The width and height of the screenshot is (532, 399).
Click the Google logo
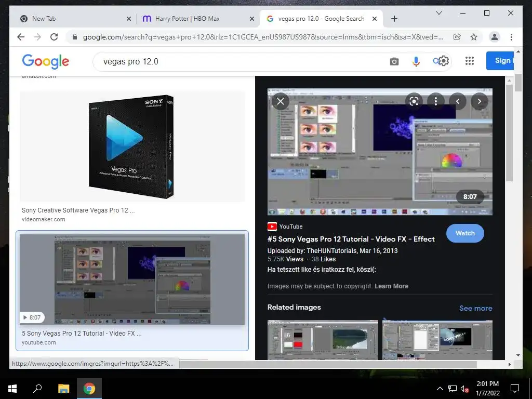tap(46, 61)
